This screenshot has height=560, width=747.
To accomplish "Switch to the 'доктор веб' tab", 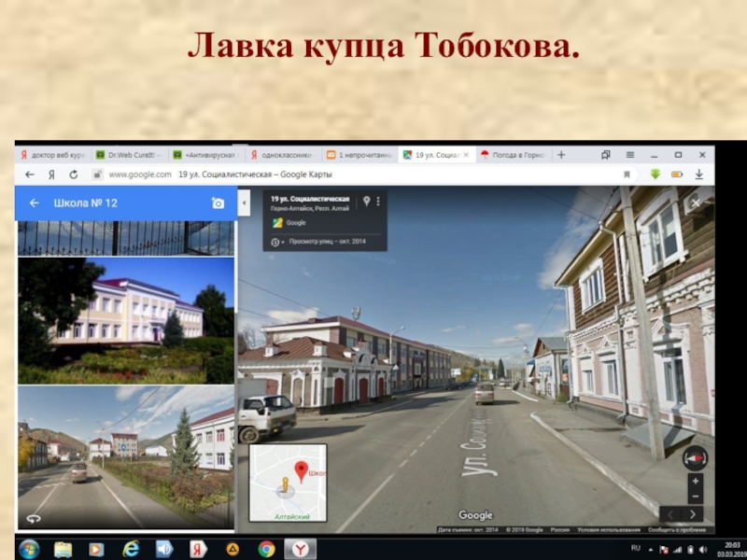I will coord(52,155).
